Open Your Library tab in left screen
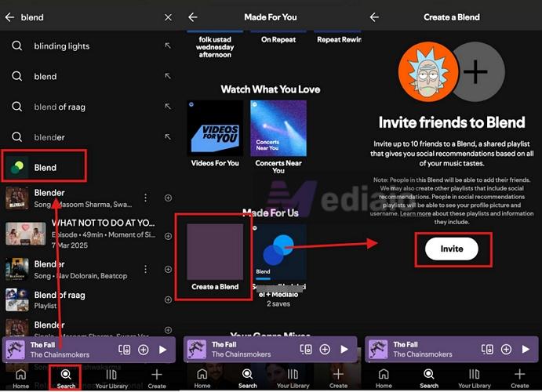The image size is (542, 392). click(111, 378)
